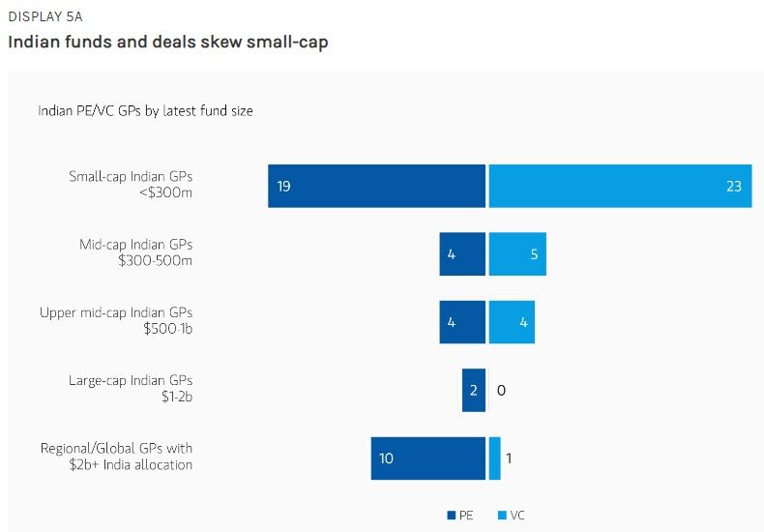Select the small-cap PE bar showing 19
764x532 pixels.
click(376, 186)
